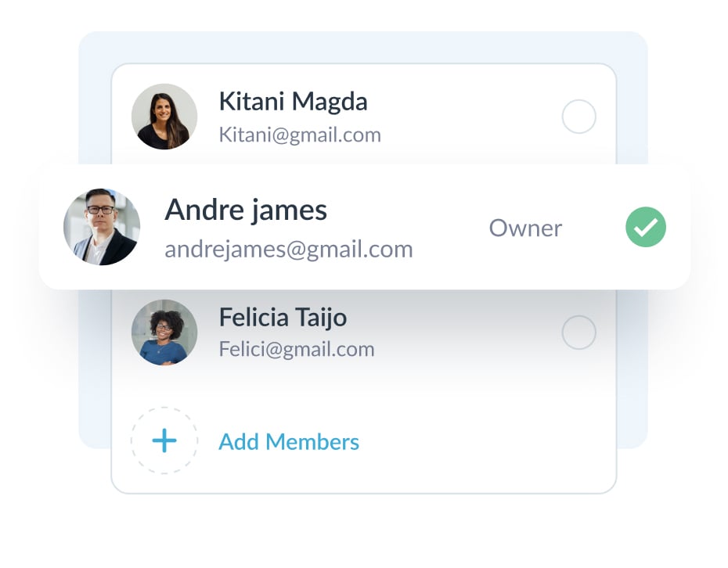The width and height of the screenshot is (728, 568).
Task: Click Felicia Taijo's profile photo
Action: point(164,333)
